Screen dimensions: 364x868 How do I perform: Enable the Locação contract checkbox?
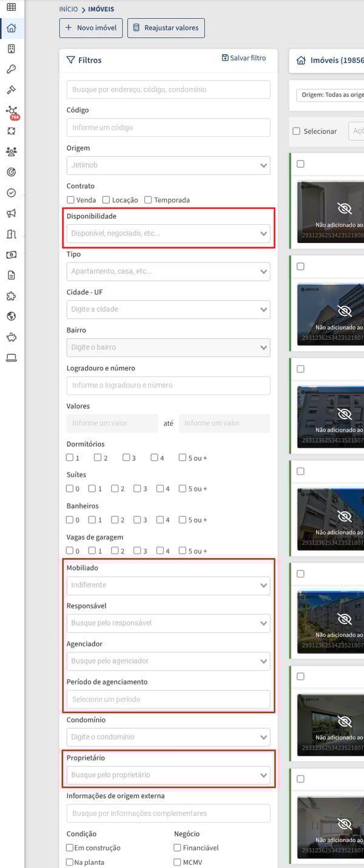click(106, 200)
